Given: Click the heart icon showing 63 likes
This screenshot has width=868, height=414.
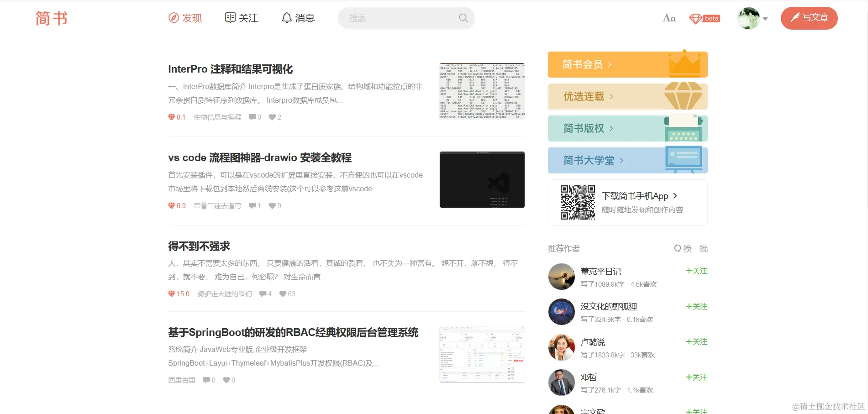Looking at the screenshot, I should [283, 294].
